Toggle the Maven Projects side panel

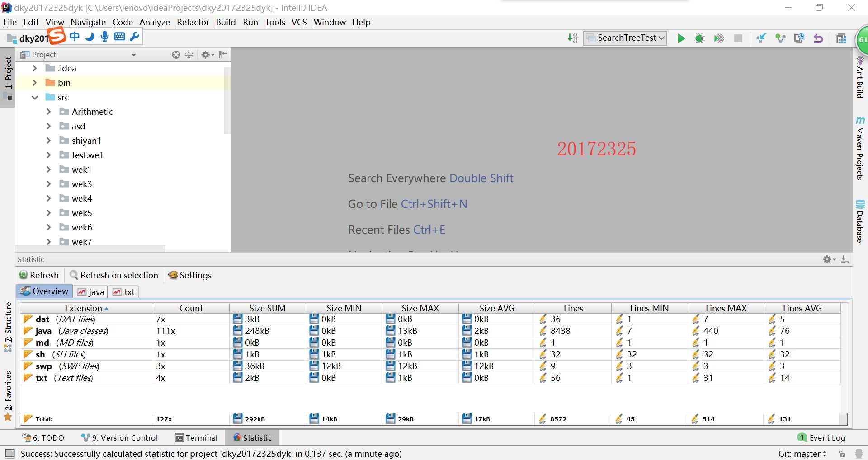(x=860, y=148)
